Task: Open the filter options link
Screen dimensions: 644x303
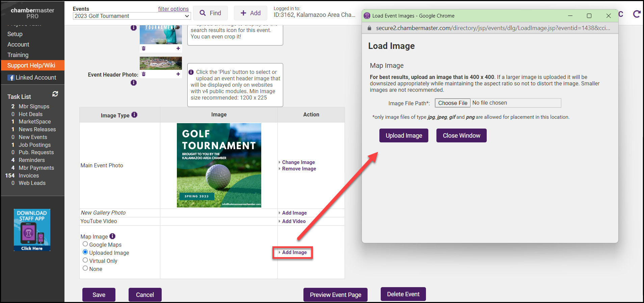Action: pyautogui.click(x=173, y=9)
